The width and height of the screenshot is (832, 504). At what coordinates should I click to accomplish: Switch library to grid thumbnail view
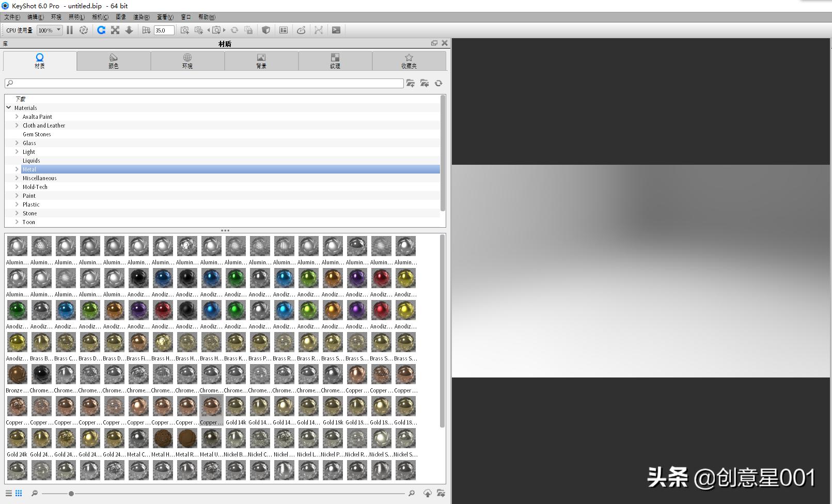click(19, 493)
